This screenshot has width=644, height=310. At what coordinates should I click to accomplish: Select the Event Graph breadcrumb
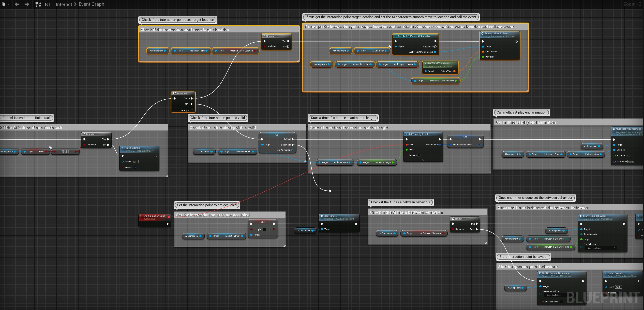pyautogui.click(x=91, y=4)
